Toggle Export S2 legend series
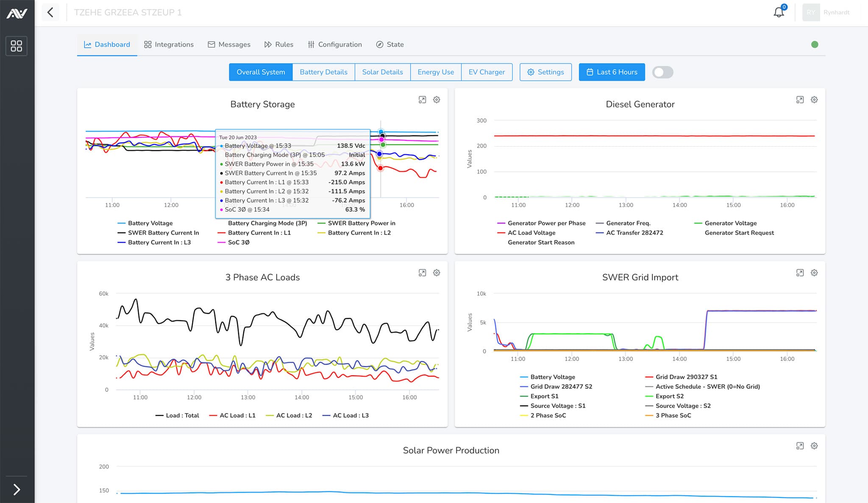Image resolution: width=868 pixels, height=503 pixels. tap(665, 397)
